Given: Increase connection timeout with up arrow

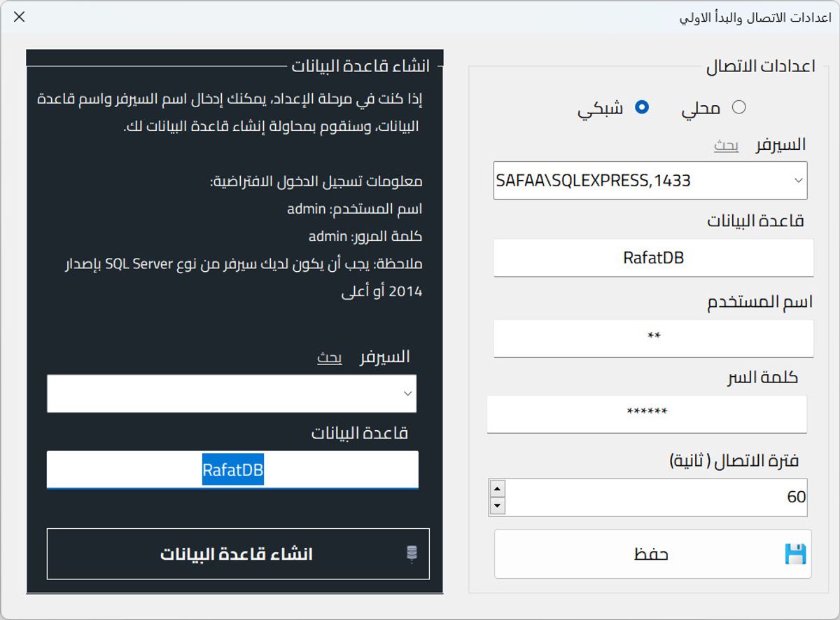Looking at the screenshot, I should point(497,489).
